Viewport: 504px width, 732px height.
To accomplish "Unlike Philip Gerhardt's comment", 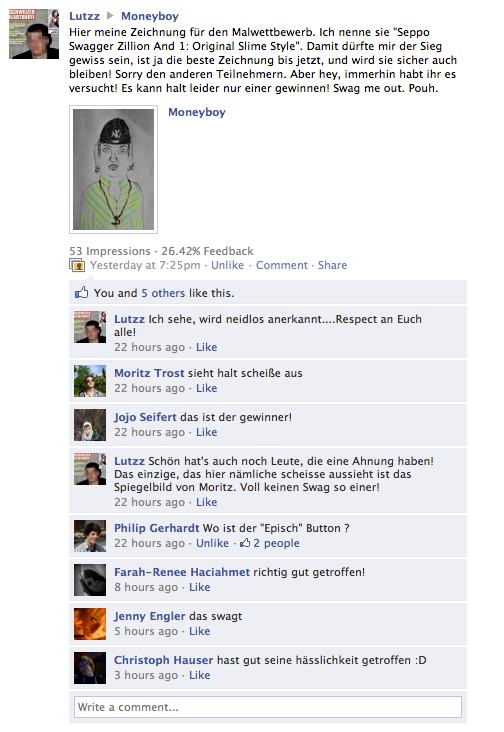I will 212,543.
